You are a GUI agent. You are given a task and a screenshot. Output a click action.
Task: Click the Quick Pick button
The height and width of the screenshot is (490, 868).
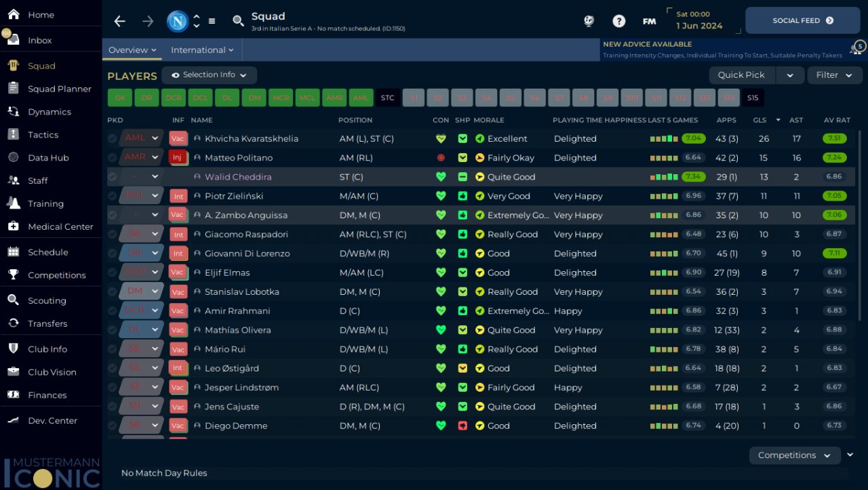pos(741,75)
